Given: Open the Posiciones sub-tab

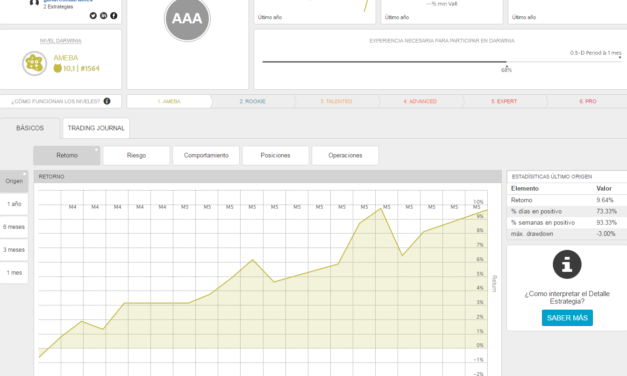Looking at the screenshot, I should (276, 155).
